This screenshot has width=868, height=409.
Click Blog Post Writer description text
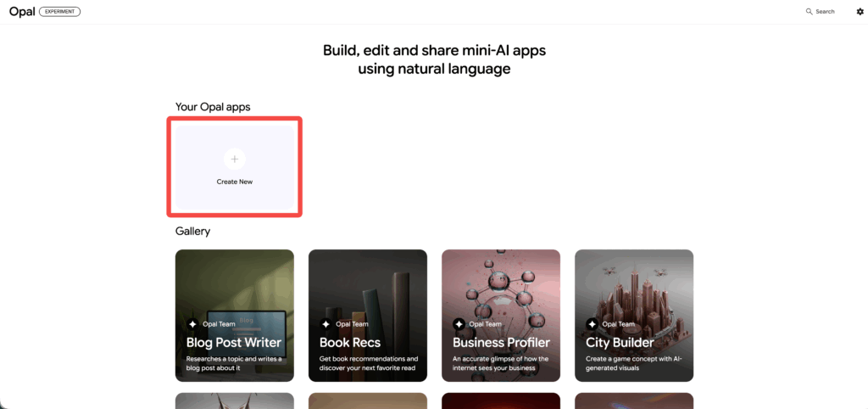[x=234, y=363]
